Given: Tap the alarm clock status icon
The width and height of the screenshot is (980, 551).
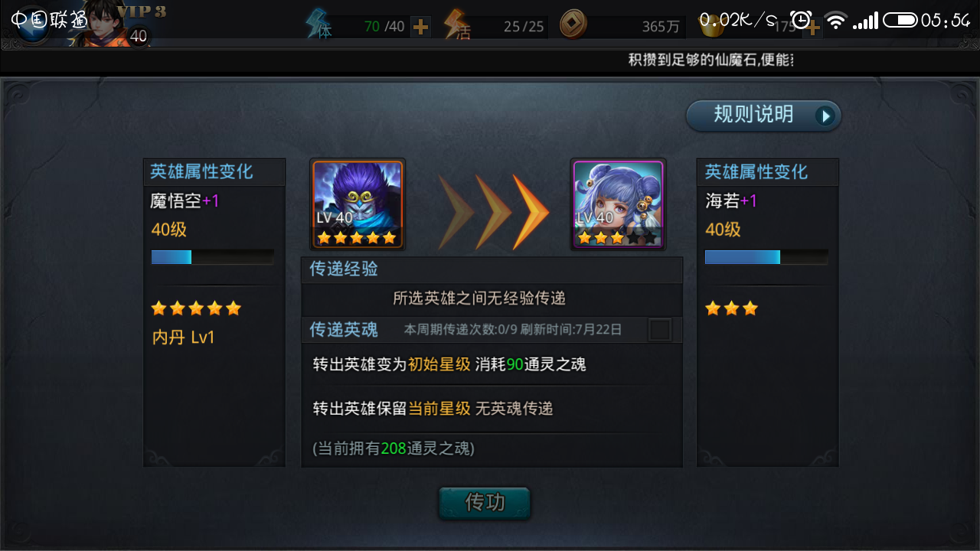Looking at the screenshot, I should (x=801, y=20).
